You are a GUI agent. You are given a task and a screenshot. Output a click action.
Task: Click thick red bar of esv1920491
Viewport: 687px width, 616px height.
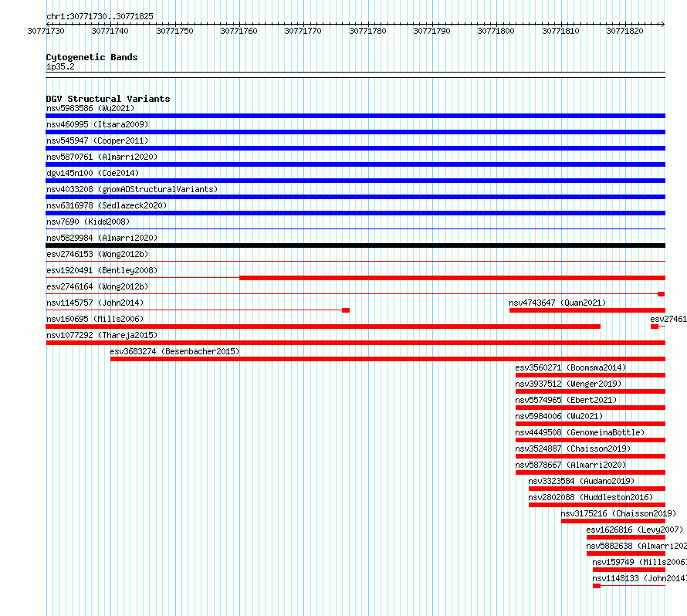[452, 278]
